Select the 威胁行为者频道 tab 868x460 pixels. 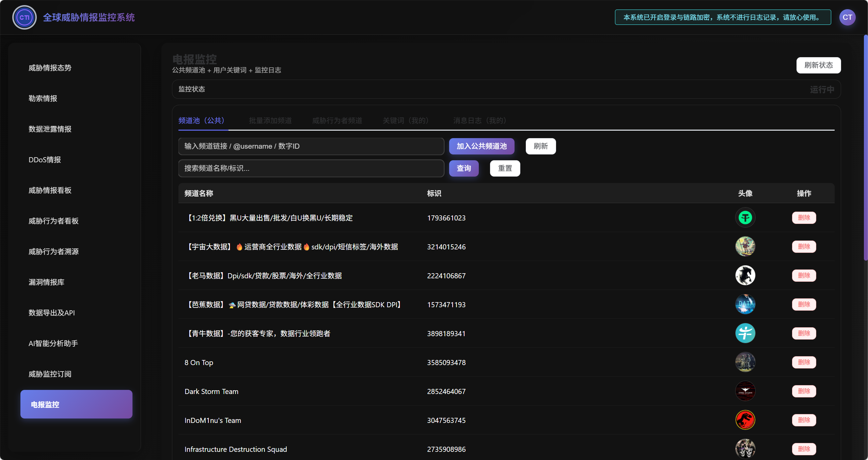[336, 120]
